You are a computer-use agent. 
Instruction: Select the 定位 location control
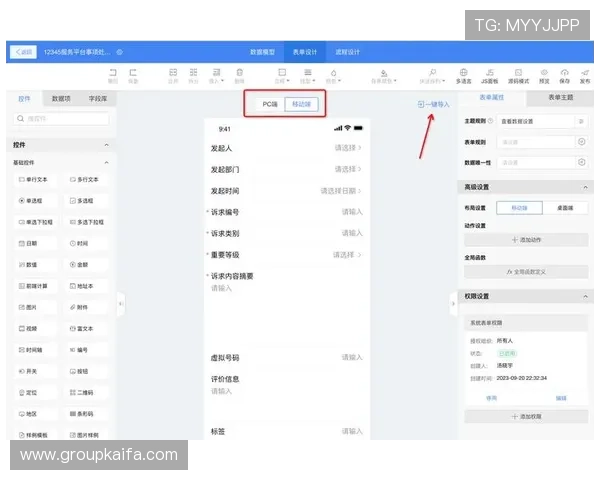click(x=35, y=393)
